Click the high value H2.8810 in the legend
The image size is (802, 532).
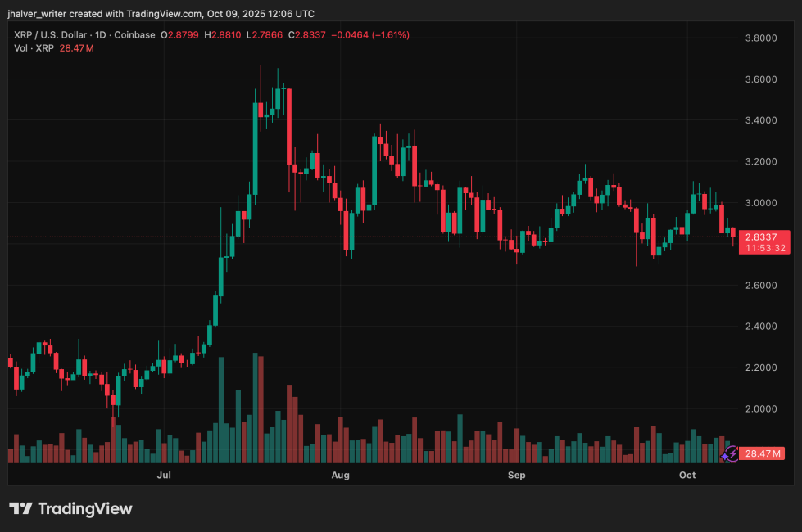point(221,35)
